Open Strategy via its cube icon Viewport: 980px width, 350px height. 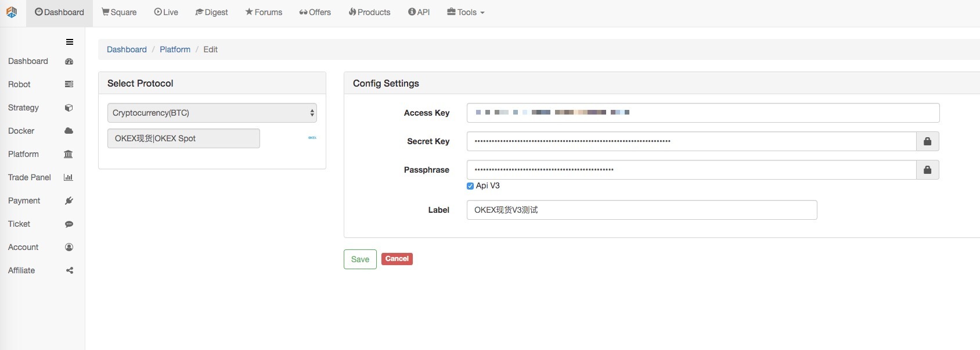[69, 108]
